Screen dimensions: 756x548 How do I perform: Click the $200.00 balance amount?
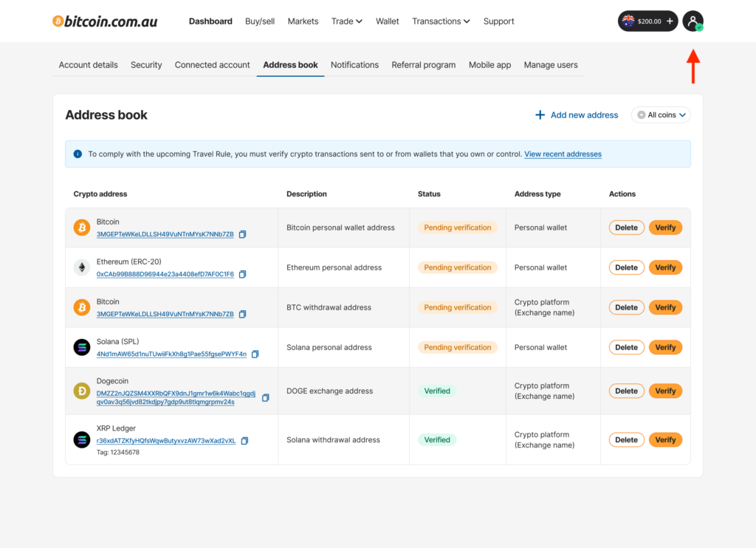pos(649,21)
